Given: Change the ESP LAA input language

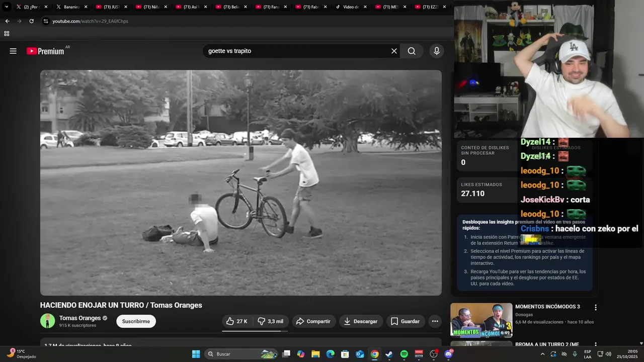Looking at the screenshot, I should point(588,354).
